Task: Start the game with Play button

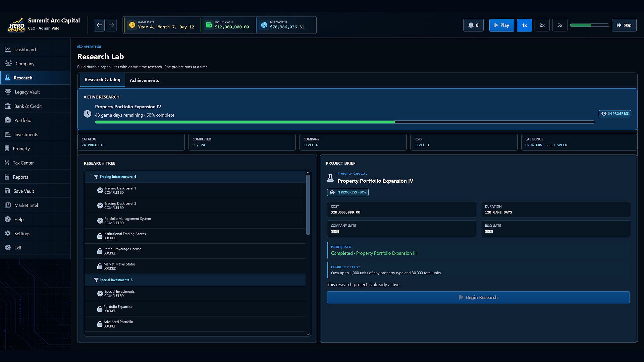Action: click(501, 25)
